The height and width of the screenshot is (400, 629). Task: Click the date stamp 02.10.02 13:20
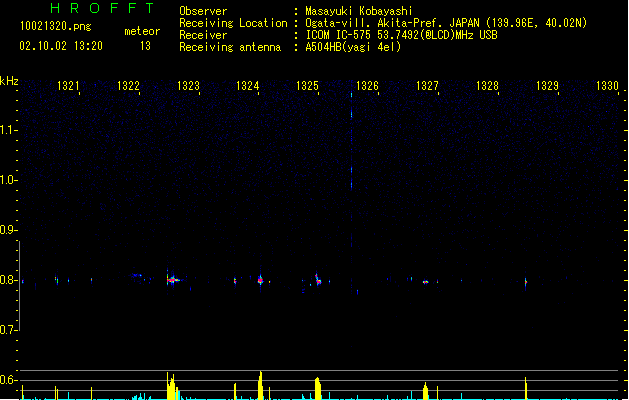click(61, 46)
